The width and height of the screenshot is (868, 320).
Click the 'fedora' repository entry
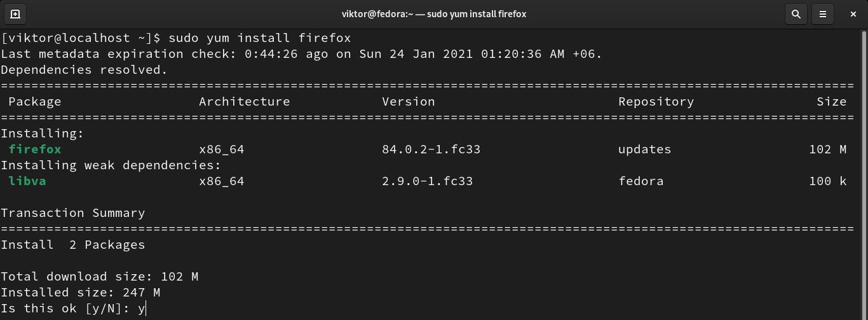641,181
